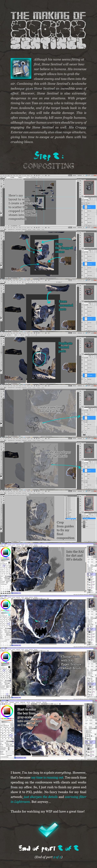Select highlighted Fat Boy layer in layers panel
Image resolution: width=97 pixels, height=868 pixels.
[89, 418]
